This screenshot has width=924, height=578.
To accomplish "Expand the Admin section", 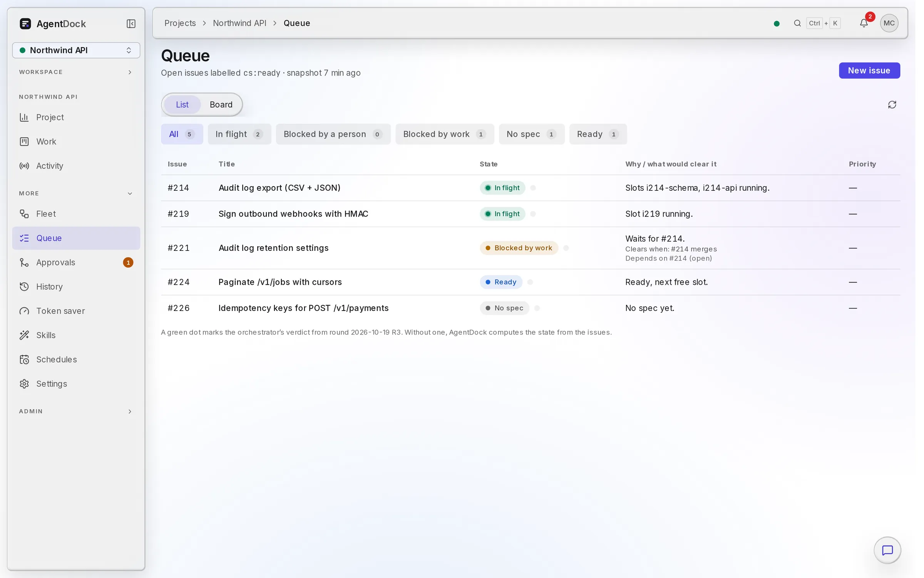I will pyautogui.click(x=76, y=412).
